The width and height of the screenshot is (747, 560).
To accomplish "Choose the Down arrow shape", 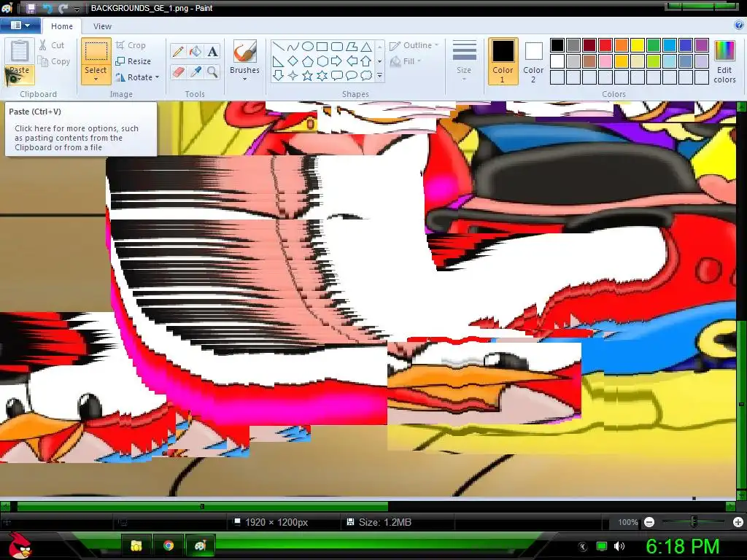I will point(279,75).
